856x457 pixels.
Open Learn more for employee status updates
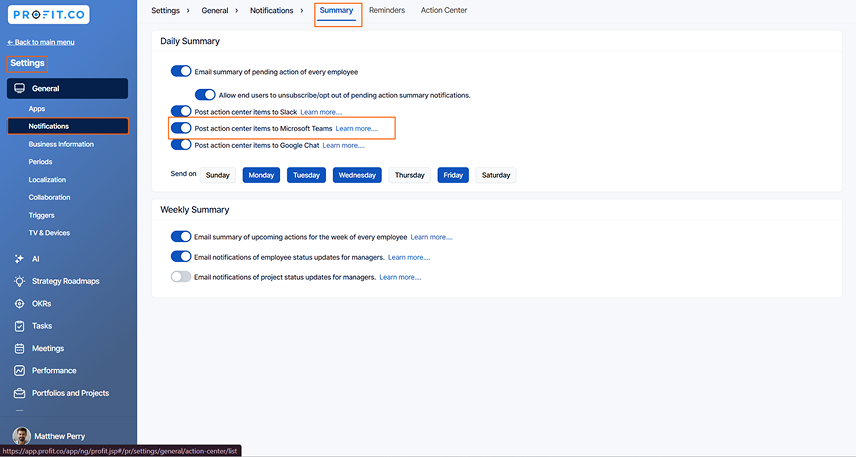pyautogui.click(x=409, y=257)
